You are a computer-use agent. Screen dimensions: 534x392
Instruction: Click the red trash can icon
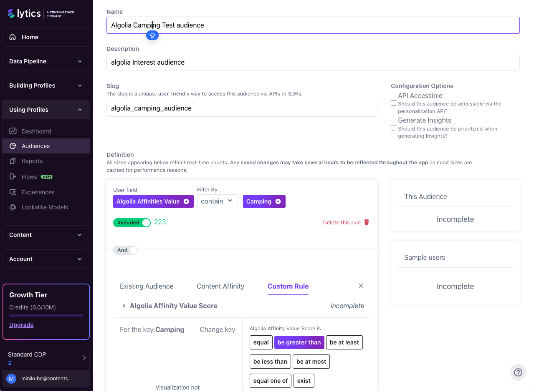pyautogui.click(x=367, y=222)
